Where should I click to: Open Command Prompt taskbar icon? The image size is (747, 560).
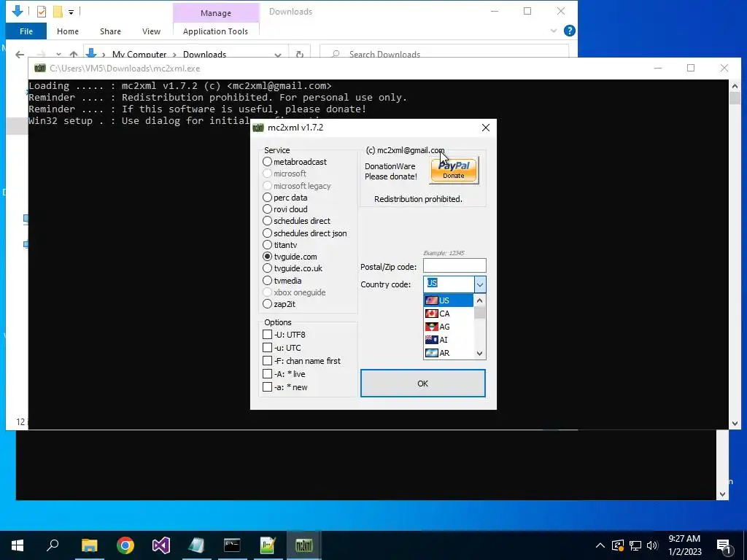232,545
